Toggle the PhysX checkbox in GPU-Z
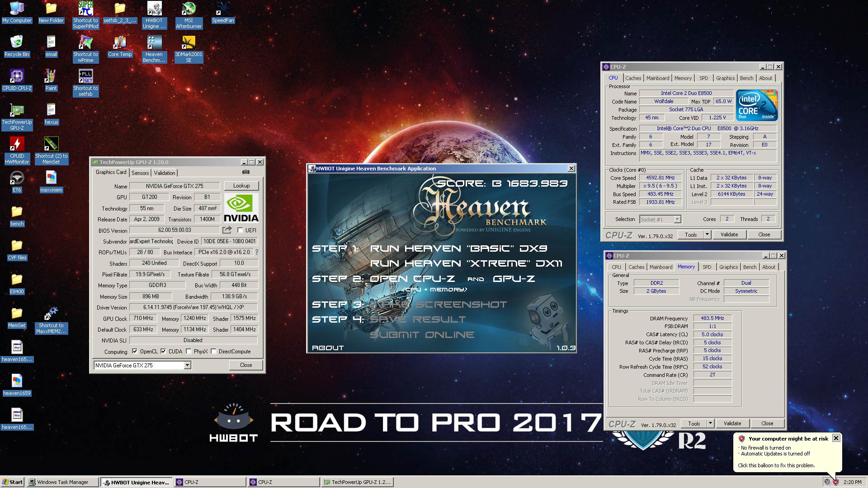This screenshot has height=488, width=868. pyautogui.click(x=189, y=351)
